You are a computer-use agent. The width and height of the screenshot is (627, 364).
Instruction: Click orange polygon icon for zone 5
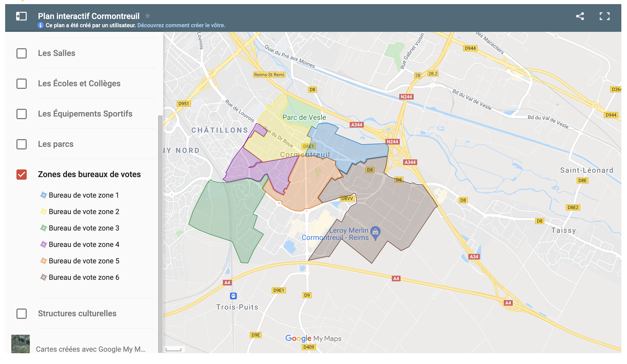point(43,261)
